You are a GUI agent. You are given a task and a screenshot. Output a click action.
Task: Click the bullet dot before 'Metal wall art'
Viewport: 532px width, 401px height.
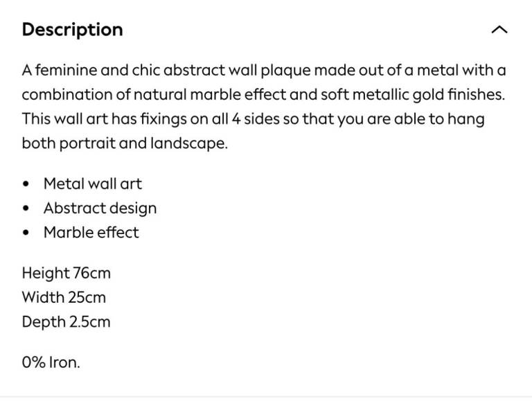[26, 185]
